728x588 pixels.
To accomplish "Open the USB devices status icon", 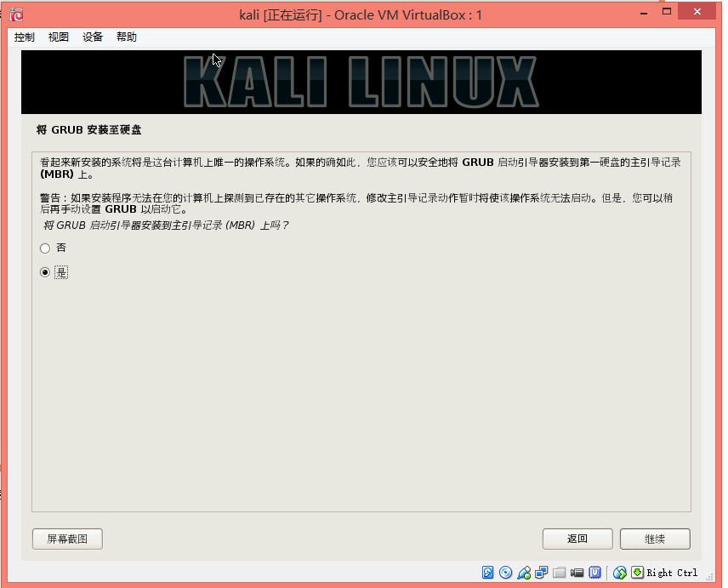I will click(524, 573).
